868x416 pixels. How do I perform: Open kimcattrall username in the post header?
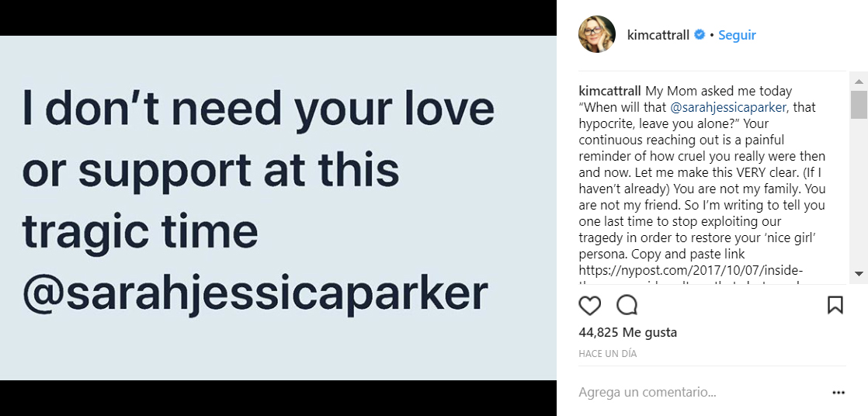(658, 35)
